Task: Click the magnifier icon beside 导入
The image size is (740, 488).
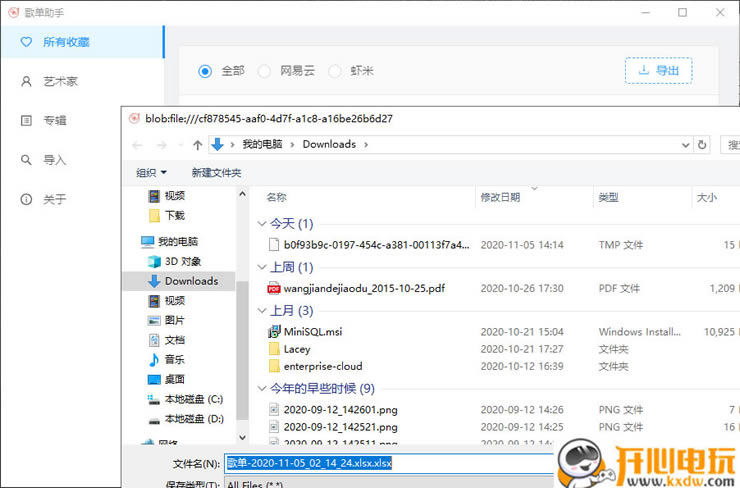Action: 26,160
